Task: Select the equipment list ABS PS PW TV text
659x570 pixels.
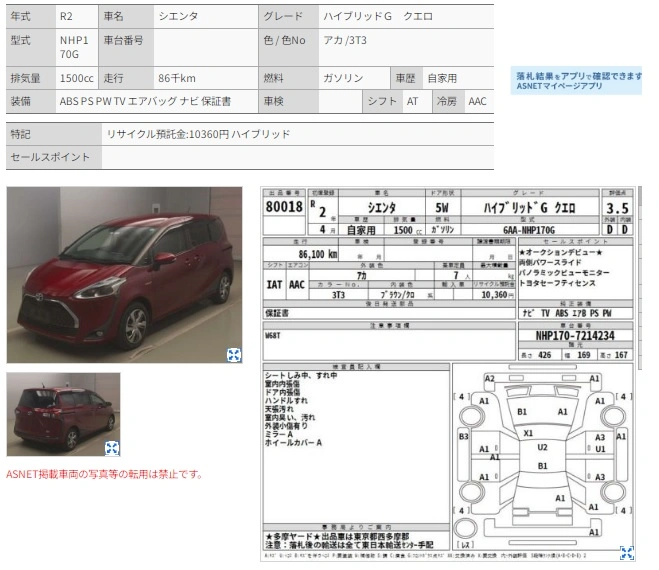Action: coord(145,101)
